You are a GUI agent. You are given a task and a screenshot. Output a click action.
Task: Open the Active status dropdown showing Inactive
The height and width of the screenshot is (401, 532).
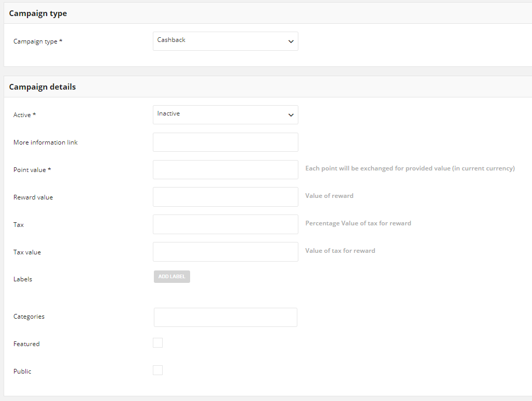point(225,114)
